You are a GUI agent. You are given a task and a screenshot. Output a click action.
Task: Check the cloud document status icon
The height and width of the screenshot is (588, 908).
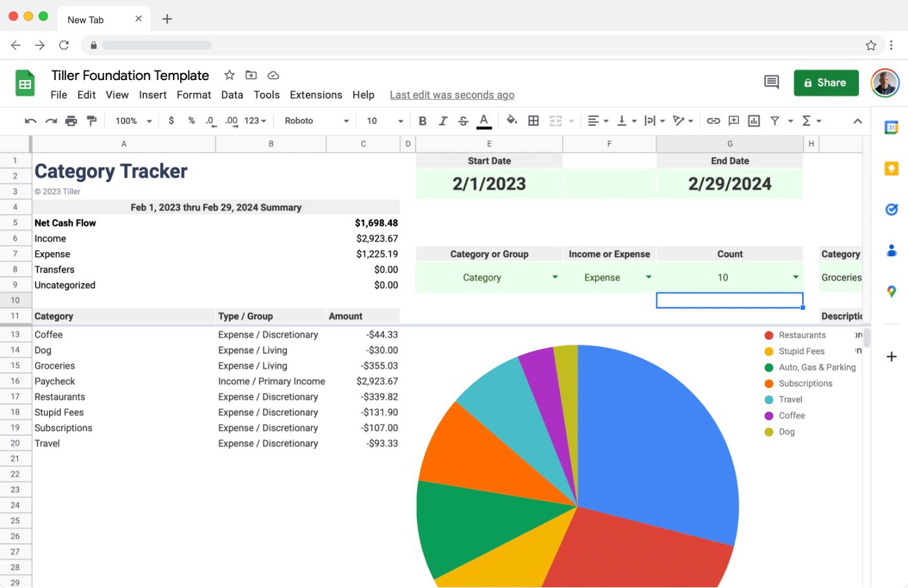tap(274, 75)
